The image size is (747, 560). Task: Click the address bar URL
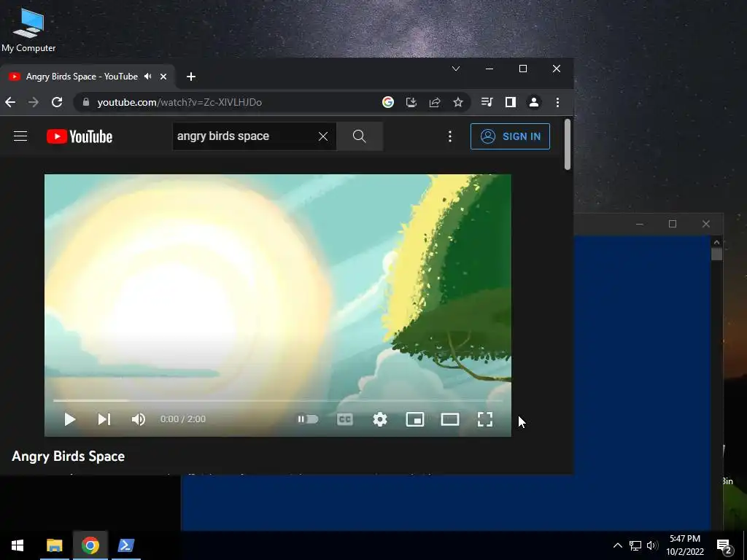pos(179,102)
